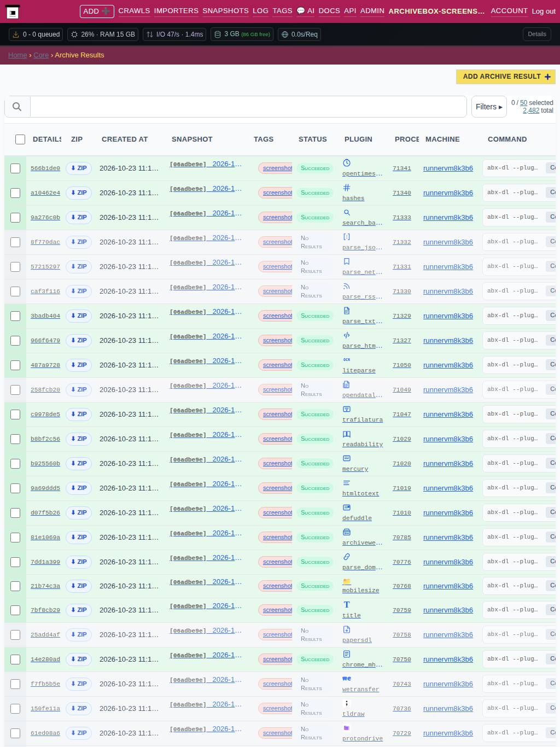Focus the archive results search field
The height and width of the screenshot is (747, 560).
[x=248, y=107]
